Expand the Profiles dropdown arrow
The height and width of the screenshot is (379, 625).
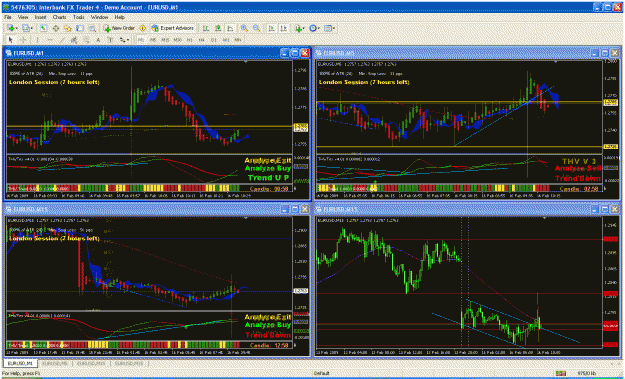coord(32,28)
